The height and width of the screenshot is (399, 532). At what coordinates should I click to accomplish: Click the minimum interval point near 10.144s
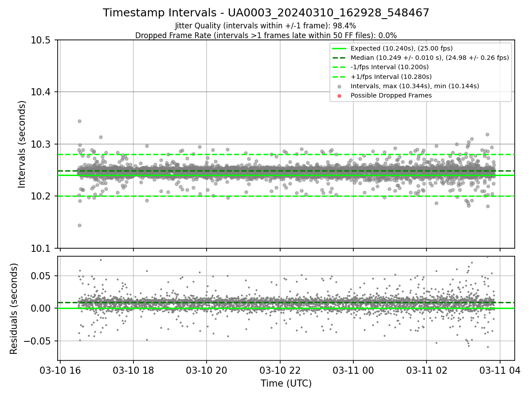pos(79,225)
